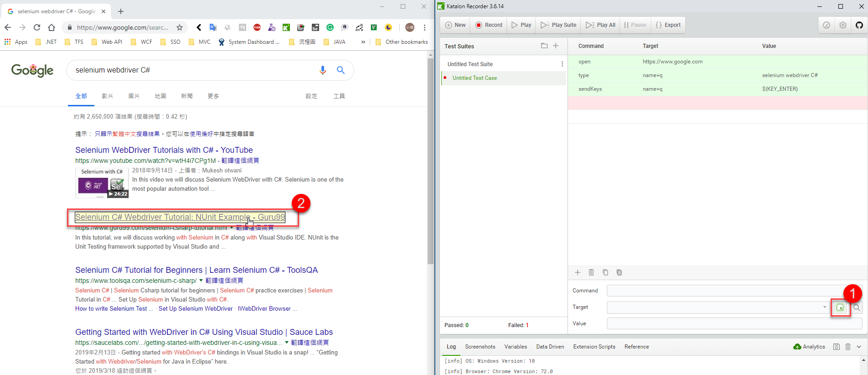Click the Google Translate extension icon
The image size is (868, 375).
coord(213,27)
